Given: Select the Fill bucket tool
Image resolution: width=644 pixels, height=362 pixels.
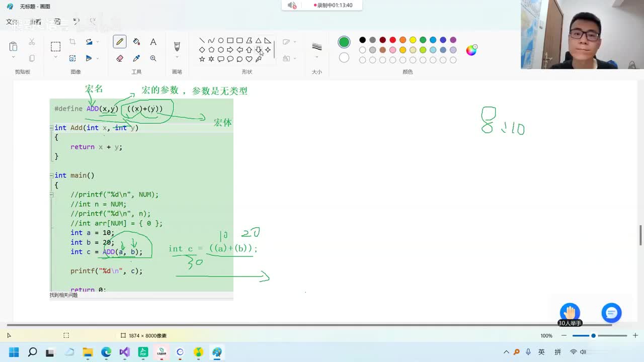Looking at the screenshot, I should click(136, 42).
